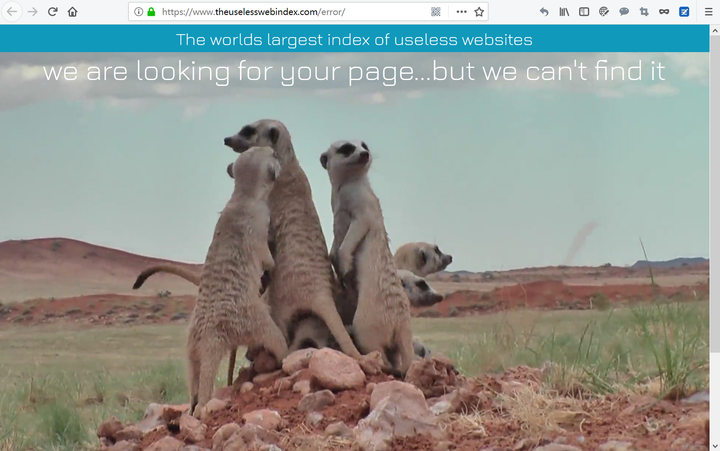Open the Library bookshelf icon
The image size is (720, 451).
tap(564, 12)
